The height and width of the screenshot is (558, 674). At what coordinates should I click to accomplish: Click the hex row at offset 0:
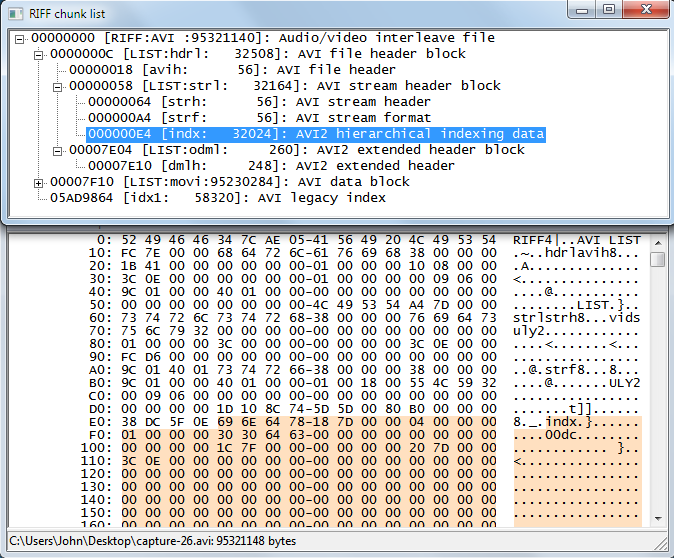click(368, 240)
